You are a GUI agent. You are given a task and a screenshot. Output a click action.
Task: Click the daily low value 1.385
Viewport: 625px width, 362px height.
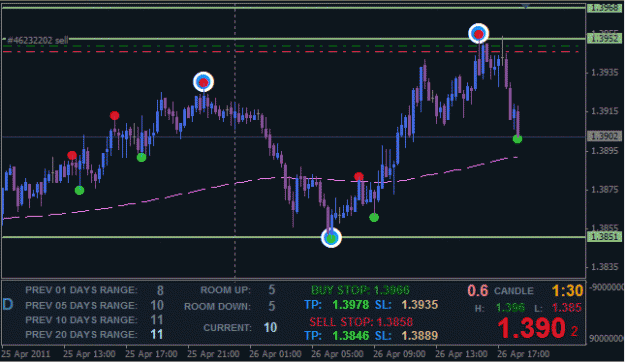click(566, 308)
